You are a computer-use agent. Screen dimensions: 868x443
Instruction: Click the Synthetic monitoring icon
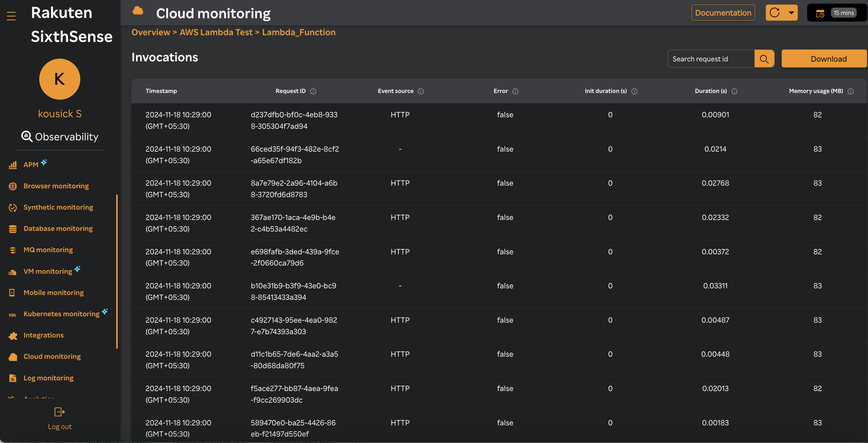point(12,207)
